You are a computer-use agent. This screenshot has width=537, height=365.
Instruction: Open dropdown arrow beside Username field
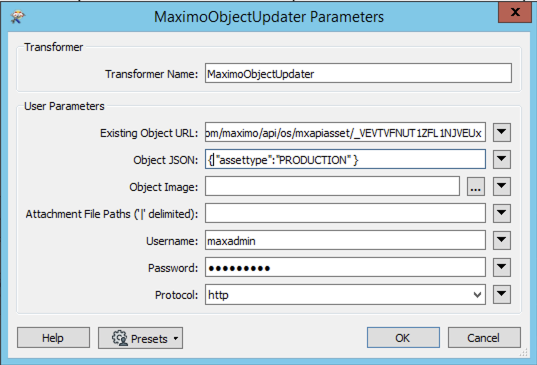[x=502, y=240]
